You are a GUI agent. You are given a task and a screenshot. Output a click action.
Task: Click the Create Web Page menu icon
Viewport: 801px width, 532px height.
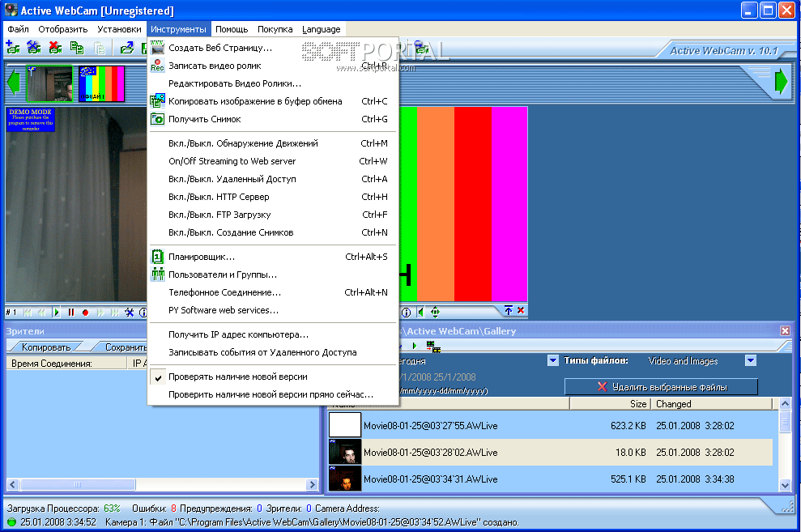pos(157,48)
